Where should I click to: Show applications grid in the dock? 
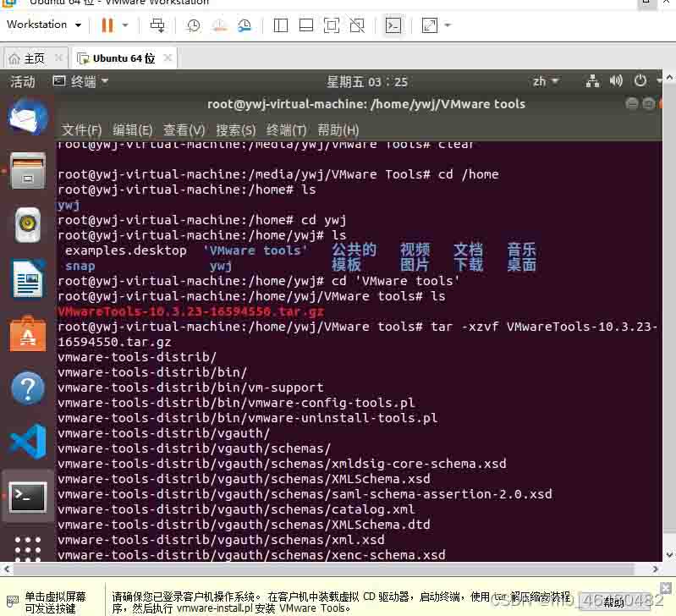[x=28, y=549]
